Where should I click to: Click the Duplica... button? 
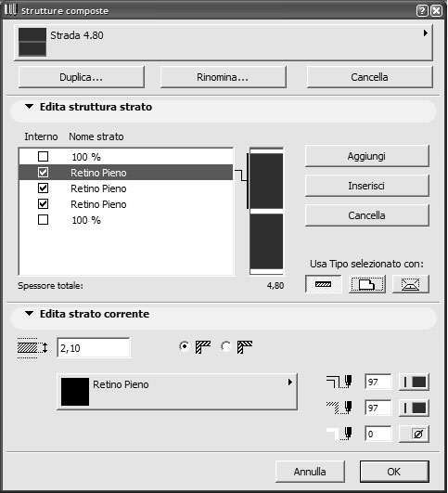82,77
